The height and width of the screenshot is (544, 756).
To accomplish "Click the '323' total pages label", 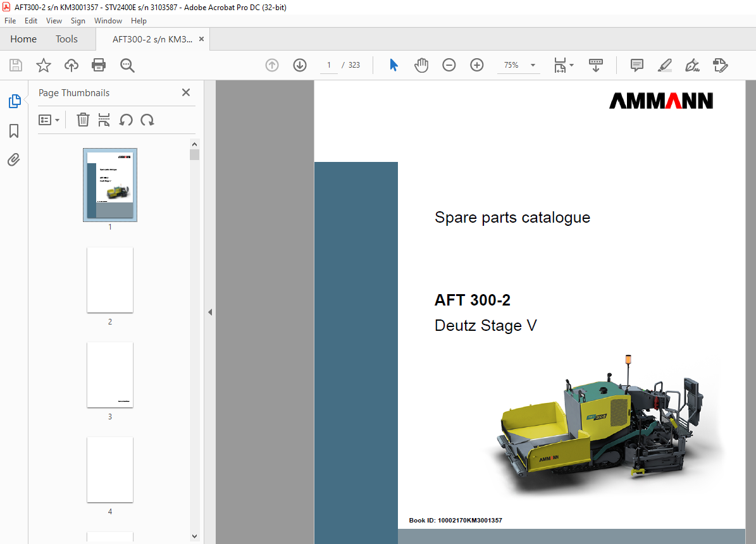I will pos(354,65).
